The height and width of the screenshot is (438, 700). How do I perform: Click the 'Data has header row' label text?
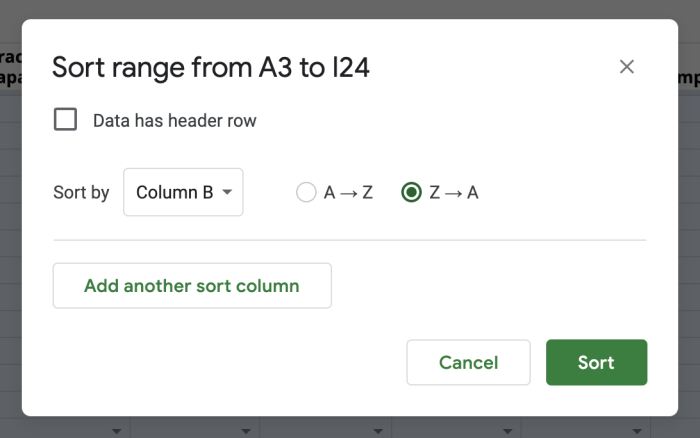click(175, 121)
